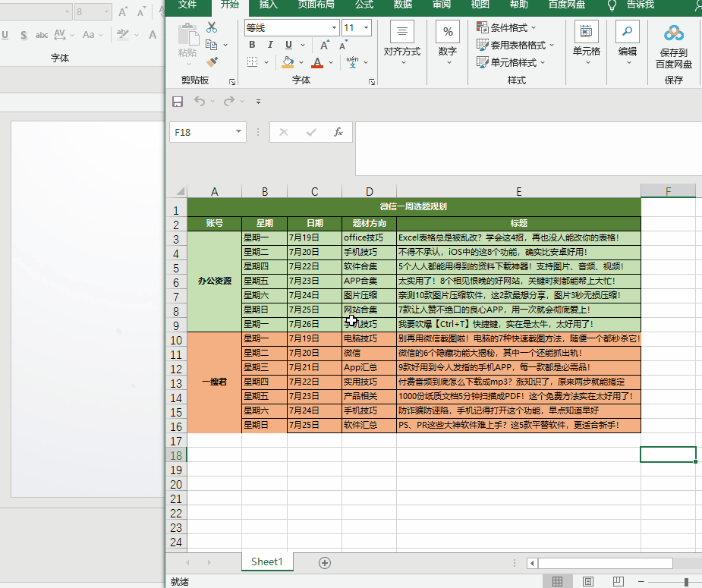Open Change Case Aa in background window
Screen dimensions: 702x588
click(89, 35)
